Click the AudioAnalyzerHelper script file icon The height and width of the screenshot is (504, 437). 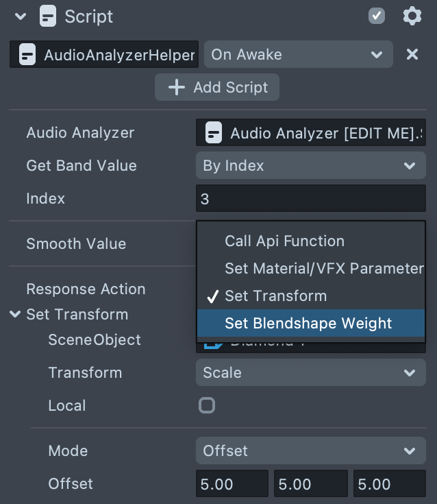pyautogui.click(x=27, y=55)
